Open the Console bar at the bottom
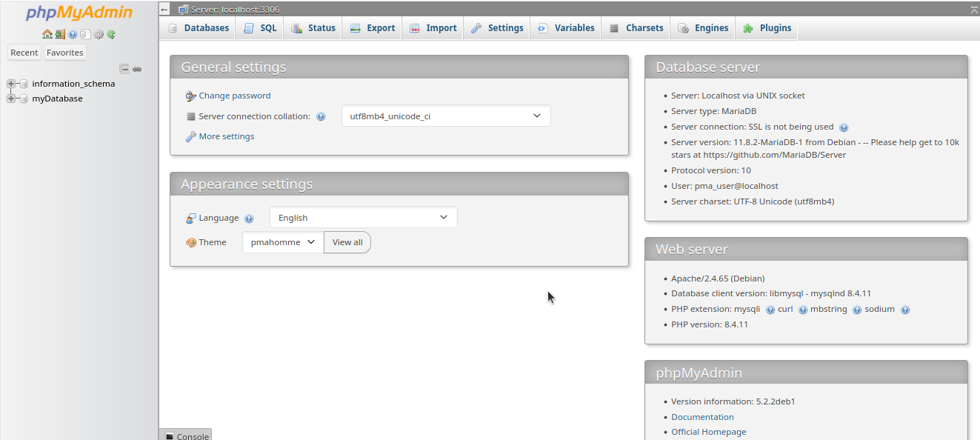Viewport: 980px width, 440px height. tap(186, 436)
